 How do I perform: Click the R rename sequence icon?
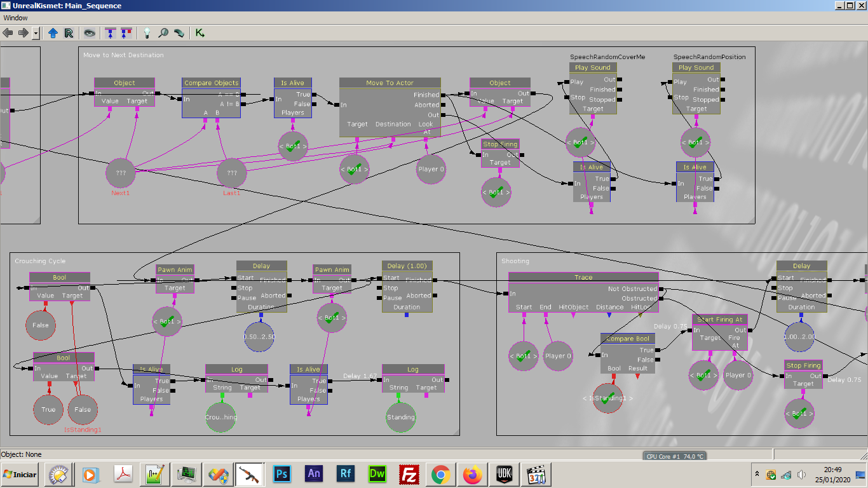(69, 33)
